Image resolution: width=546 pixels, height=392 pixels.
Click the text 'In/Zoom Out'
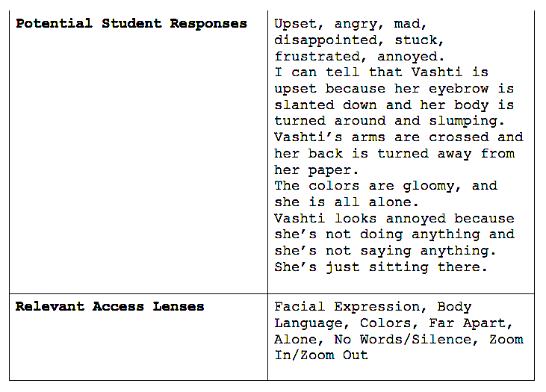click(321, 355)
